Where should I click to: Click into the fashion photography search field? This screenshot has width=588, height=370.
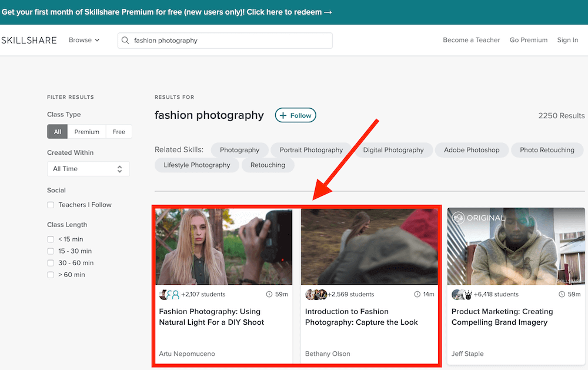[229, 41]
